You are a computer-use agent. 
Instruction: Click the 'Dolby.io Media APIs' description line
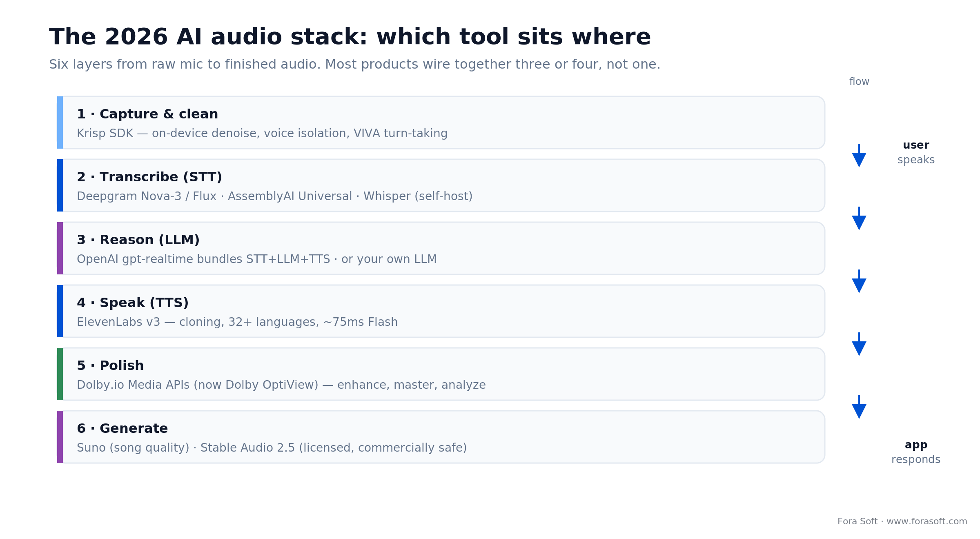281,385
